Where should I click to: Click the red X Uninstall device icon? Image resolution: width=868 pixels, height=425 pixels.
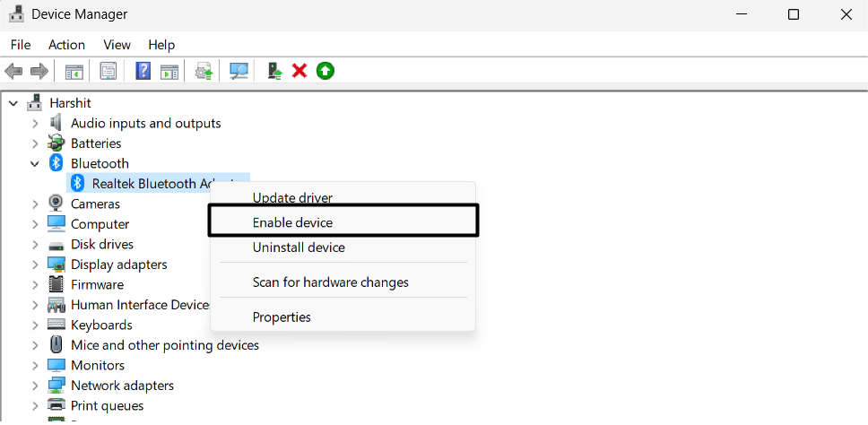pyautogui.click(x=299, y=71)
